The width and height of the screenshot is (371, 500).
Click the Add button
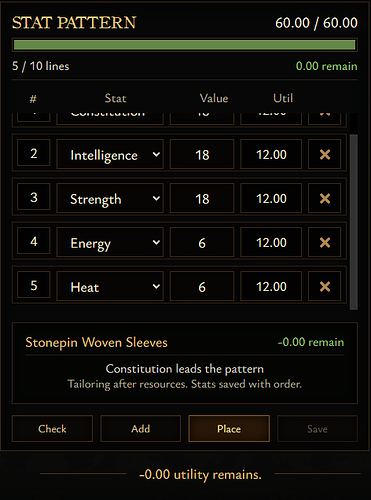click(x=141, y=429)
